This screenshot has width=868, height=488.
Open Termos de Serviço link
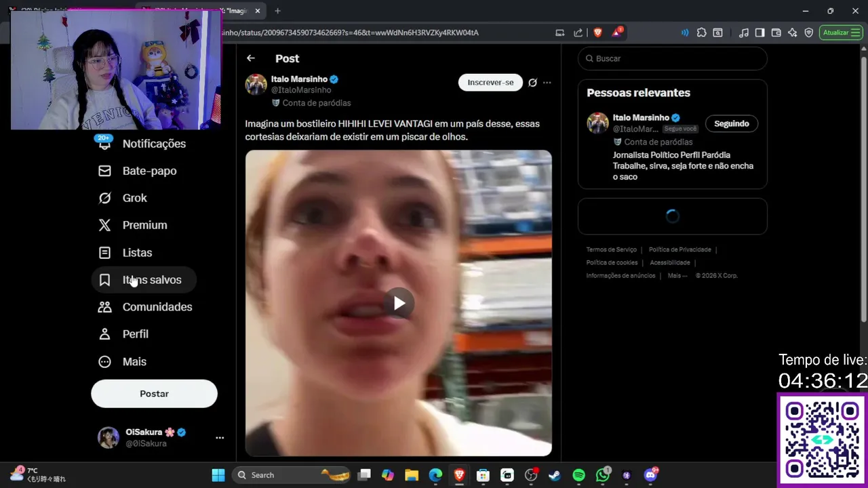tap(611, 250)
